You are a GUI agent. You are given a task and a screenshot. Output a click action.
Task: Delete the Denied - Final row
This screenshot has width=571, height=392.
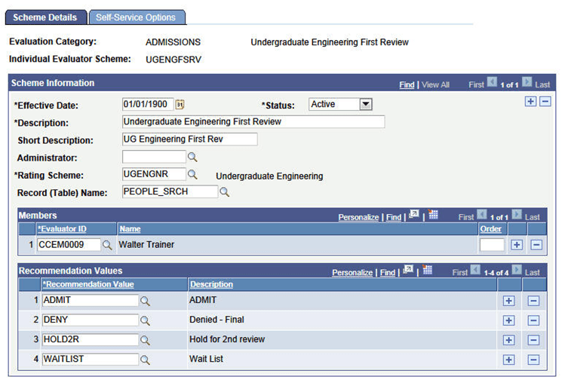coord(533,320)
